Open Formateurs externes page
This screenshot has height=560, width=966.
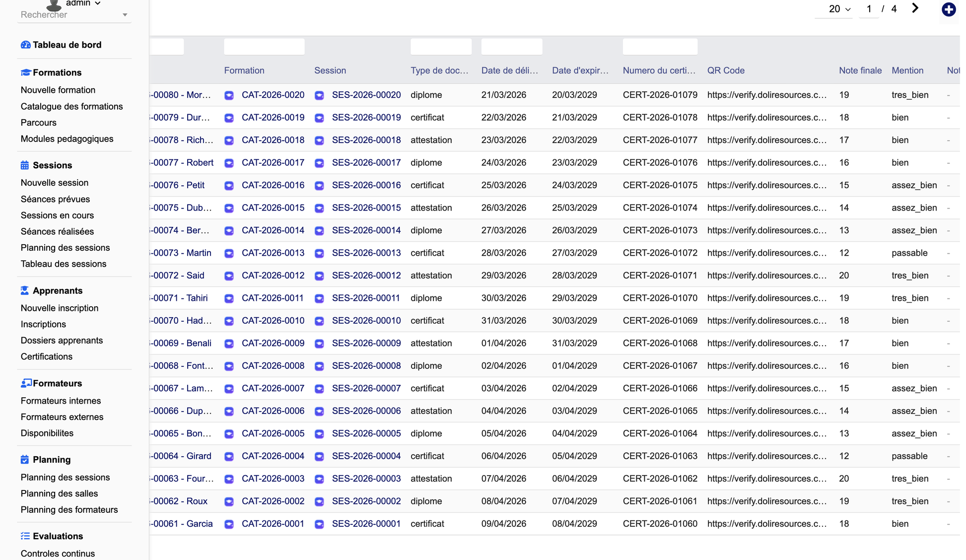click(x=62, y=417)
